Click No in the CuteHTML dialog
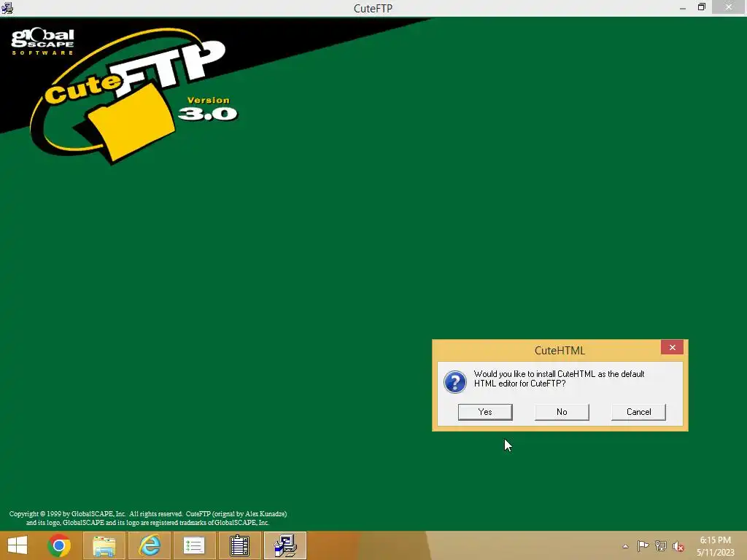This screenshot has height=560, width=747. [562, 412]
